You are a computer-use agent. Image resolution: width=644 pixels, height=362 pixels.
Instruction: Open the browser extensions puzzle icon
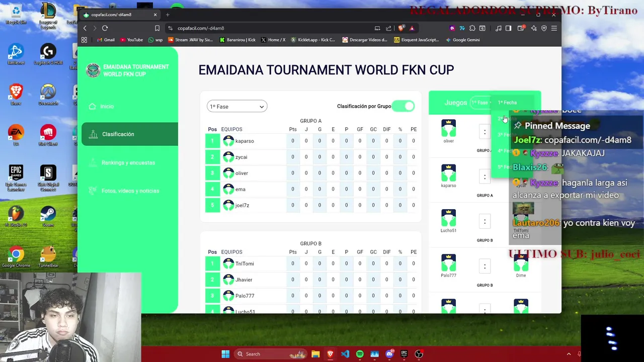tap(472, 28)
